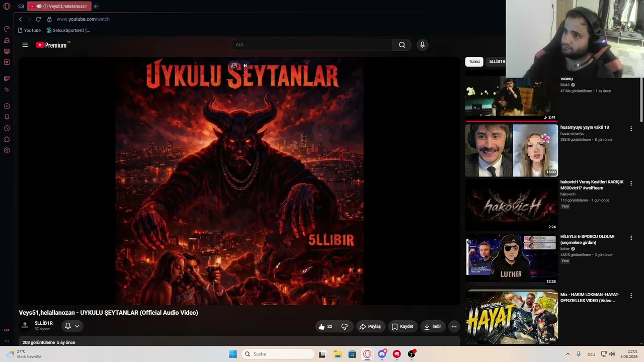Open the SelcukSportsHD bookmark

click(x=68, y=30)
